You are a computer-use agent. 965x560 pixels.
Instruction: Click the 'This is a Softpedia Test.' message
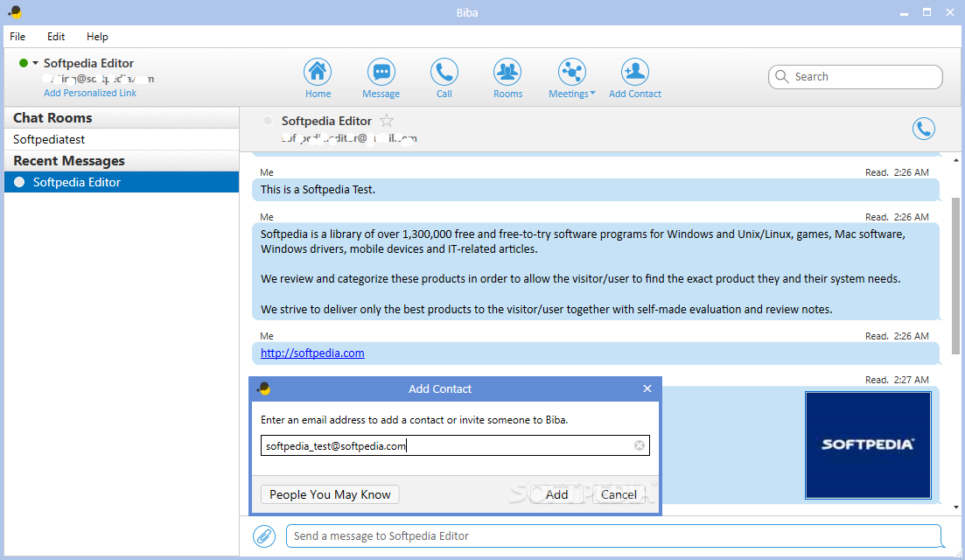click(595, 190)
